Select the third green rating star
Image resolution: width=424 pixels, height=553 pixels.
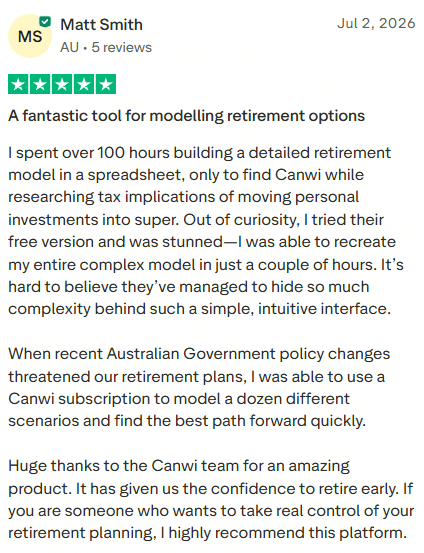click(x=62, y=84)
